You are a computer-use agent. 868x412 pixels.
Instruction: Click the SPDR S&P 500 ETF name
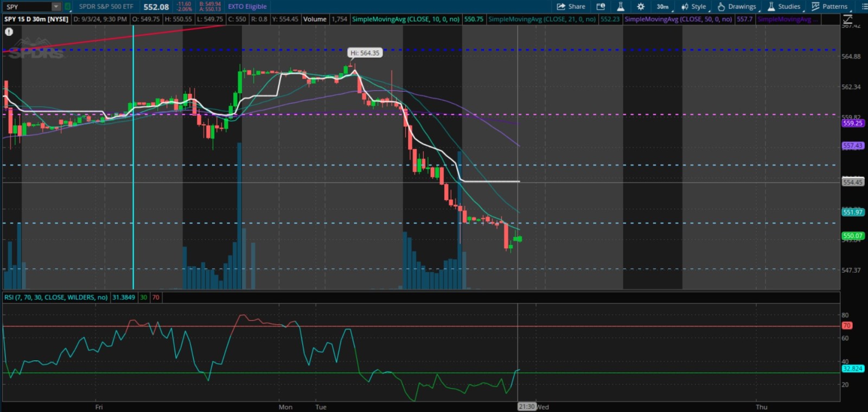(x=106, y=7)
